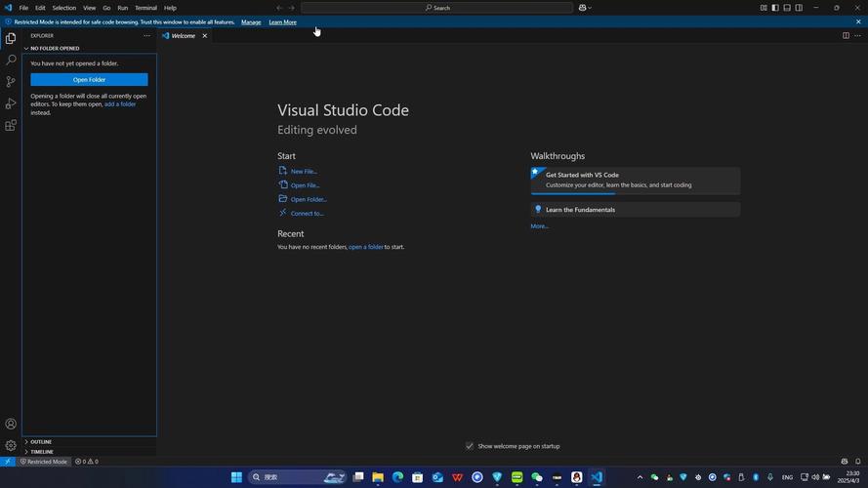Open WeChat from the taskbar

coord(537,477)
